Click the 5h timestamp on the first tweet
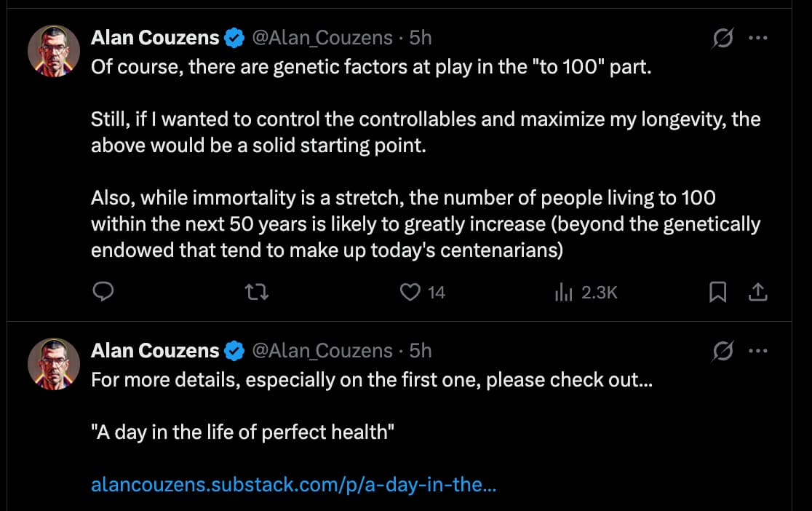Image resolution: width=812 pixels, height=511 pixels. pyautogui.click(x=418, y=37)
